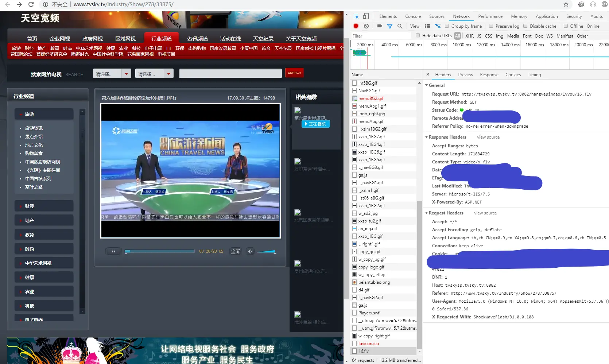Open the second 请选择 search dropdown
This screenshot has height=364, width=609.
coord(154,74)
